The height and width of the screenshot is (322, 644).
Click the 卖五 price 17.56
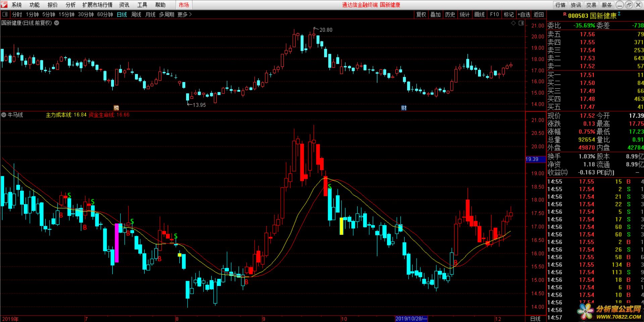[587, 34]
